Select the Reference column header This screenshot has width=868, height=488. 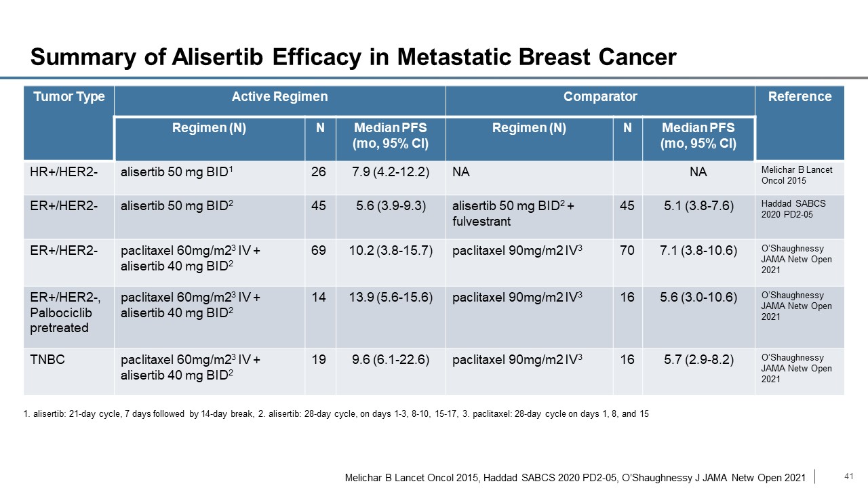(x=800, y=97)
